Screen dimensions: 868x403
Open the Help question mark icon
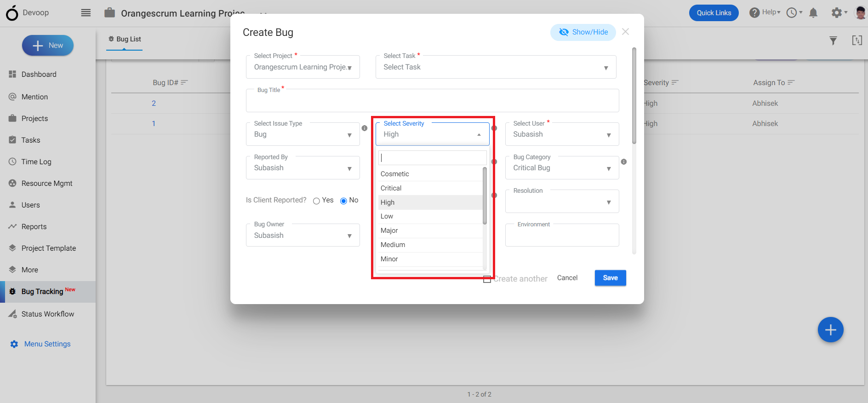click(x=754, y=12)
